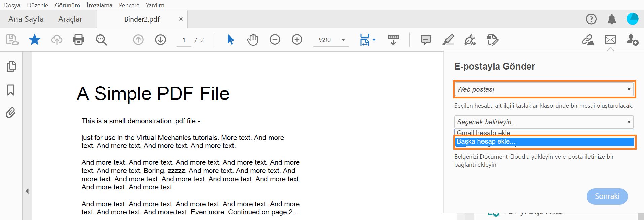This screenshot has width=644, height=220.
Task: Open the Seçenek belirleyin dropdown
Action: (x=544, y=122)
